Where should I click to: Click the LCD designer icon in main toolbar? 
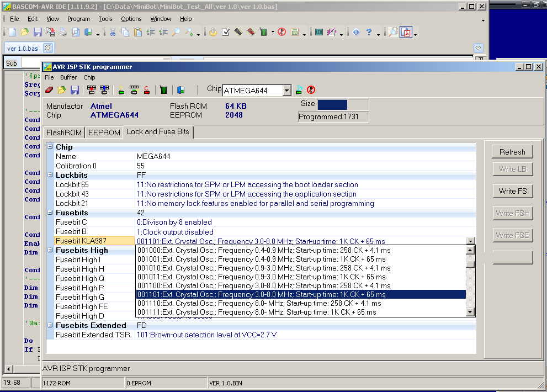[318, 32]
